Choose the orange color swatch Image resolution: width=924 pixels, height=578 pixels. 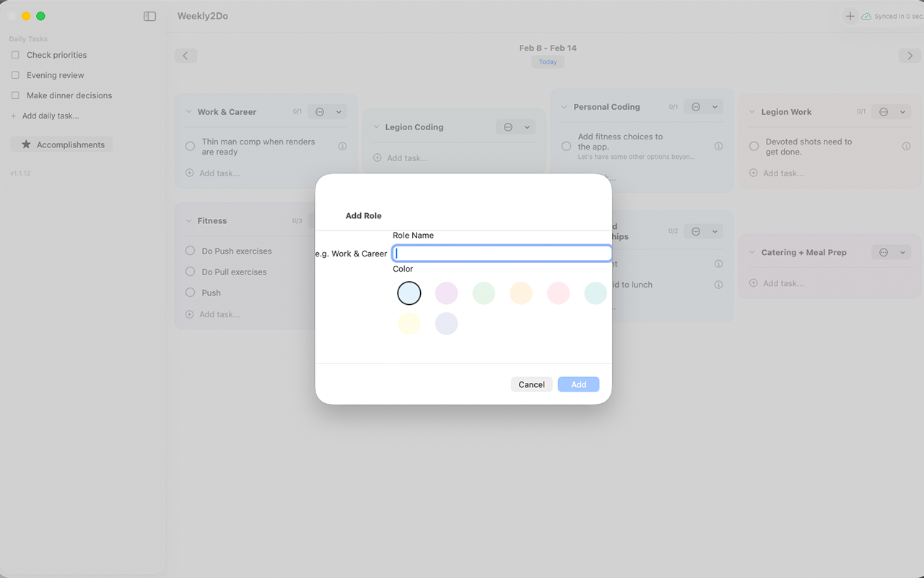[x=521, y=293]
